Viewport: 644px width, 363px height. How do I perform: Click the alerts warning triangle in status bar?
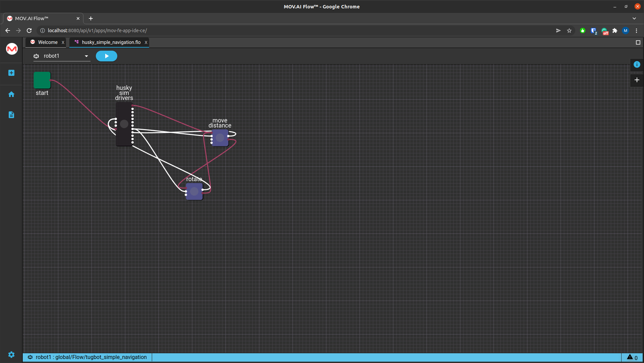630,357
